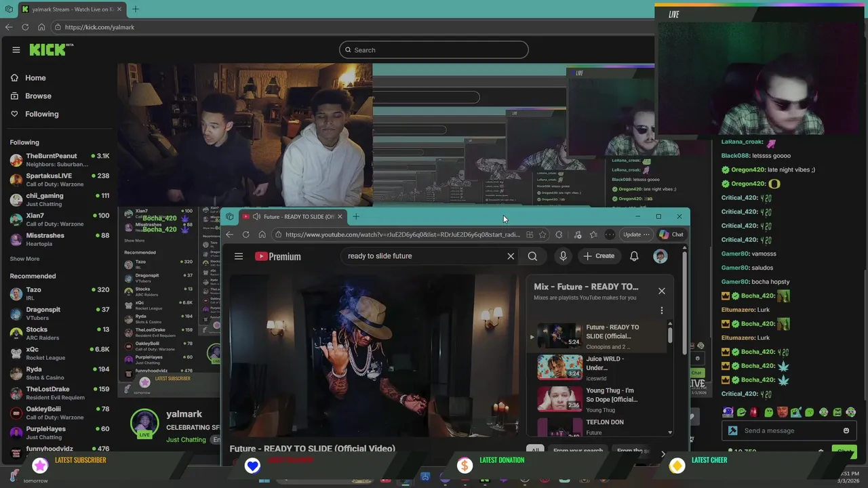The image size is (868, 488).
Task: Go back in the Kick browser window
Action: [9, 27]
